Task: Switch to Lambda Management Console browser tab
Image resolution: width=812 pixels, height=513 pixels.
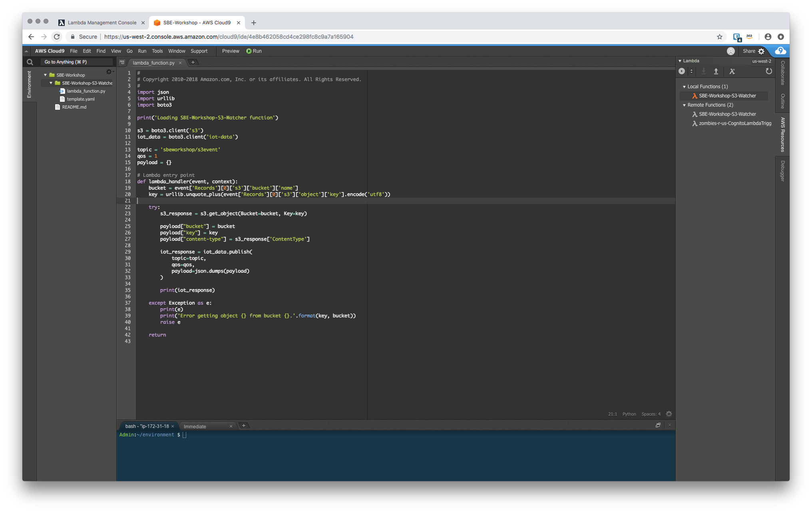Action: [x=101, y=23]
